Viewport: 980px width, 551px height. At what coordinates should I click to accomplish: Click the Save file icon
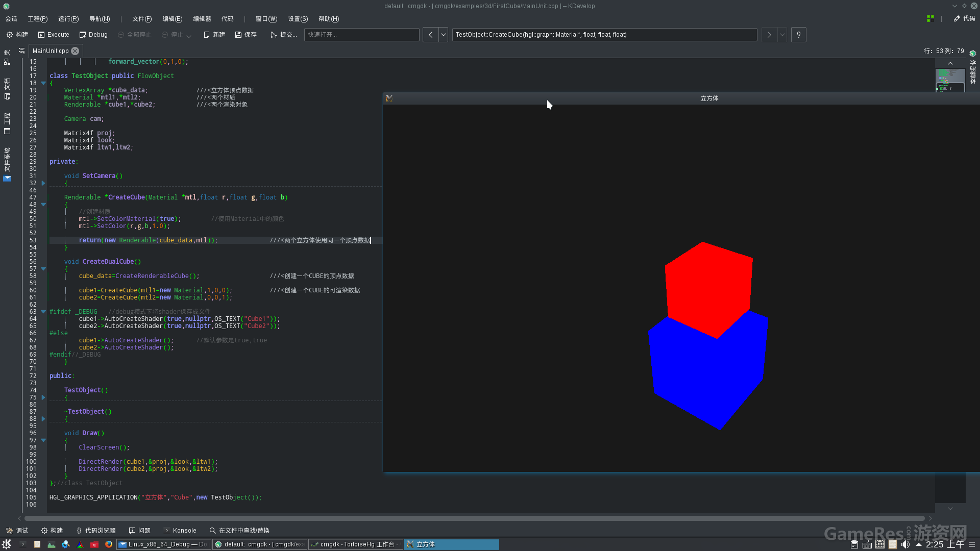(x=238, y=34)
